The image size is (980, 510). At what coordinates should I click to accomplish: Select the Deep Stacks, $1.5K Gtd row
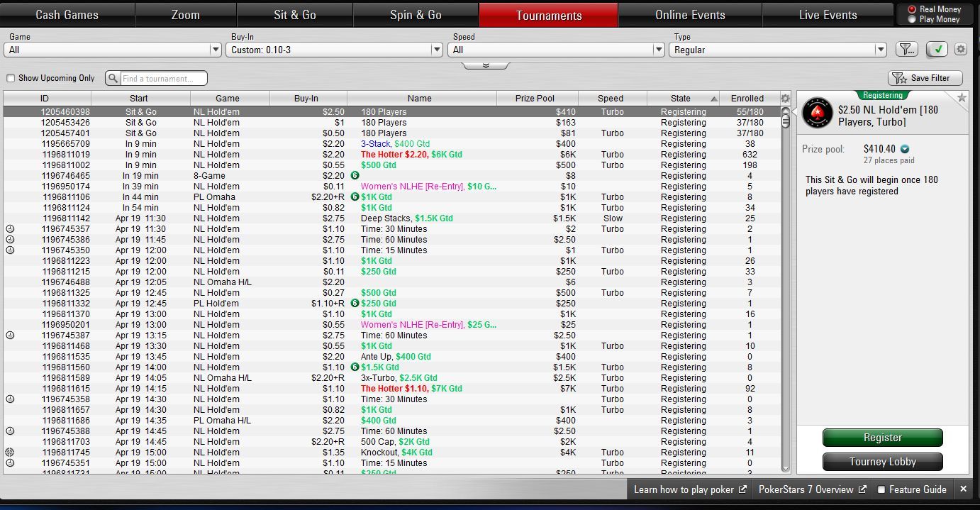coord(391,218)
